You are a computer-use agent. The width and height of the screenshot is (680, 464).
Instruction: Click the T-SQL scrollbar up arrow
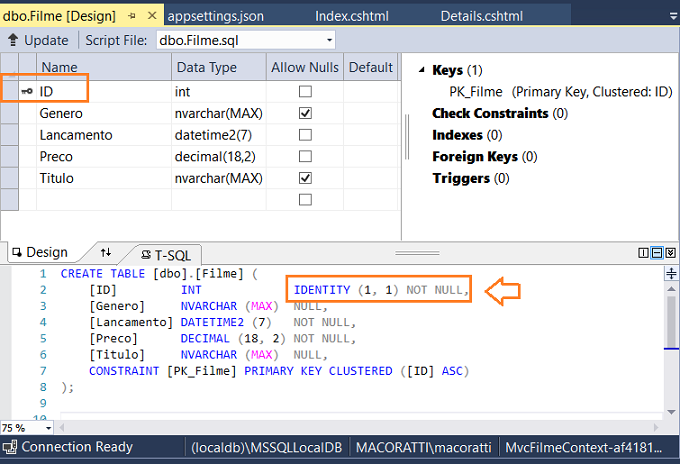[x=671, y=288]
